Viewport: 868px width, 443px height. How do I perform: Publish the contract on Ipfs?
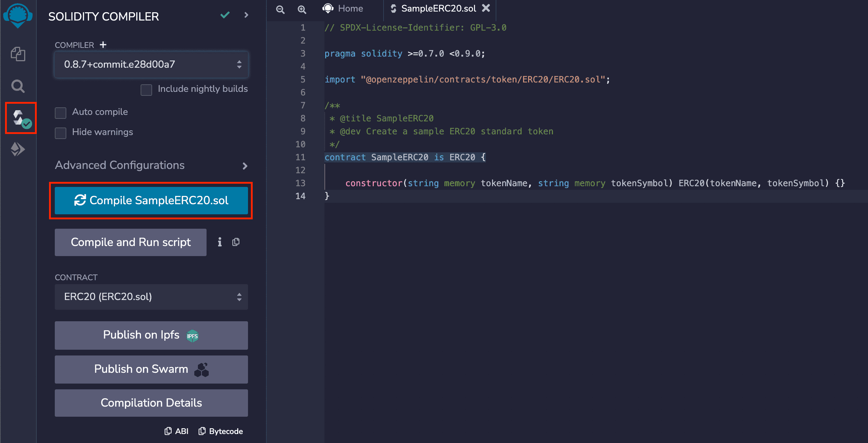pyautogui.click(x=151, y=335)
